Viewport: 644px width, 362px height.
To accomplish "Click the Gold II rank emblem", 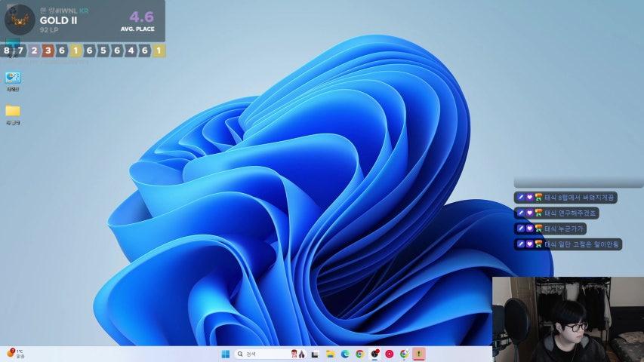I will 20,19.
